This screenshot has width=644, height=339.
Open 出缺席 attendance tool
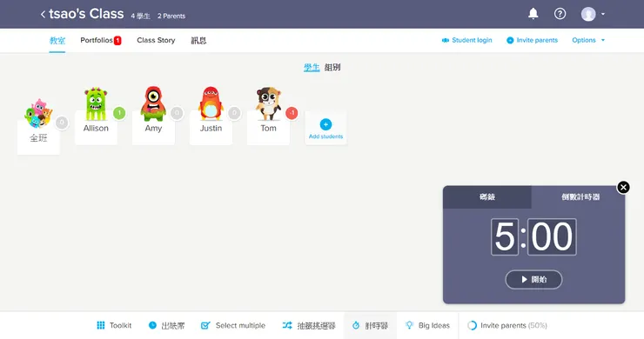167,325
